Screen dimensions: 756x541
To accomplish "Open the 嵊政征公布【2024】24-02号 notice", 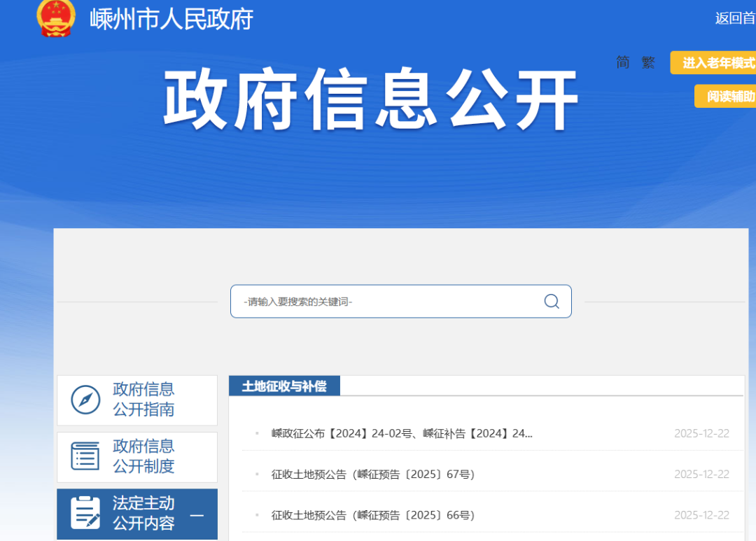I will [x=402, y=433].
